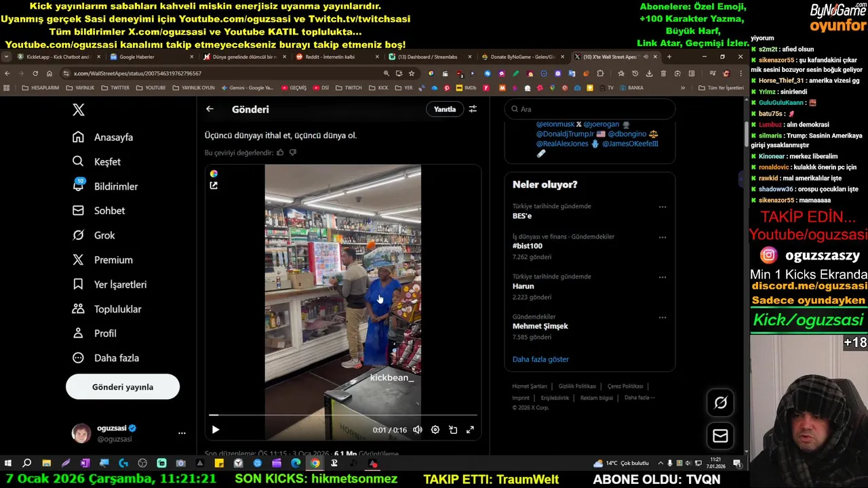The height and width of the screenshot is (488, 868).
Task: Open a new Chrome tab
Action: [669, 57]
